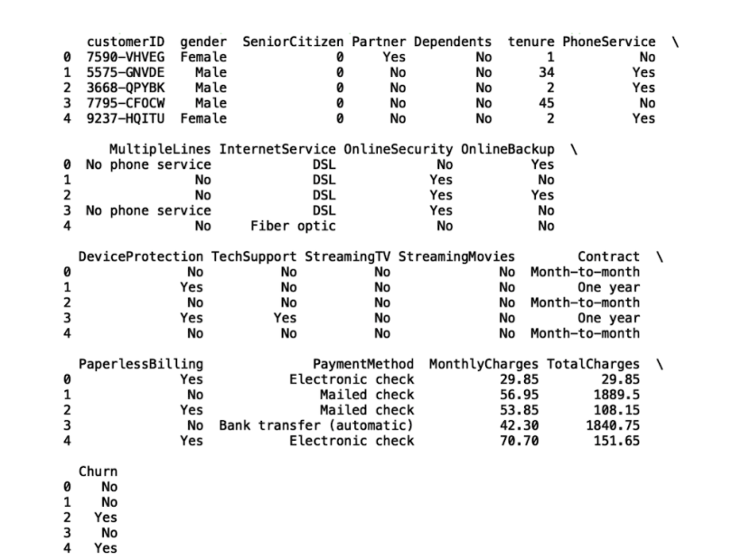
Task: Select customer ID 7590-VHVEG
Action: point(126,57)
